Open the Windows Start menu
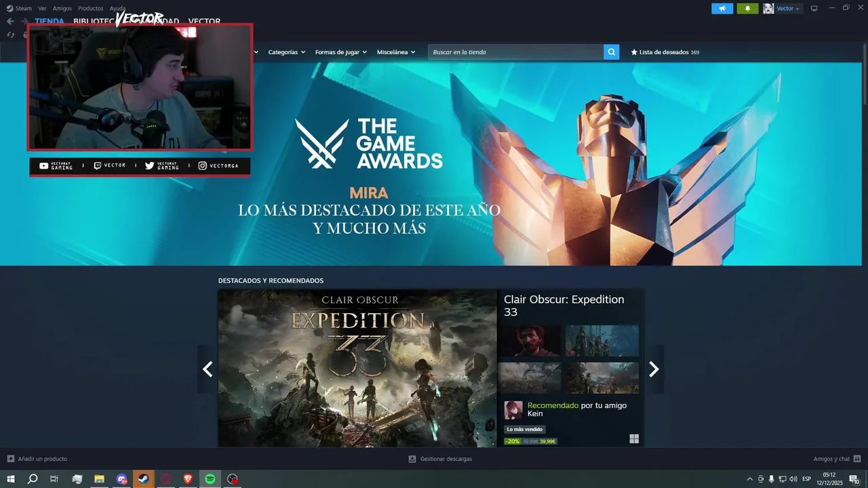 tap(11, 479)
